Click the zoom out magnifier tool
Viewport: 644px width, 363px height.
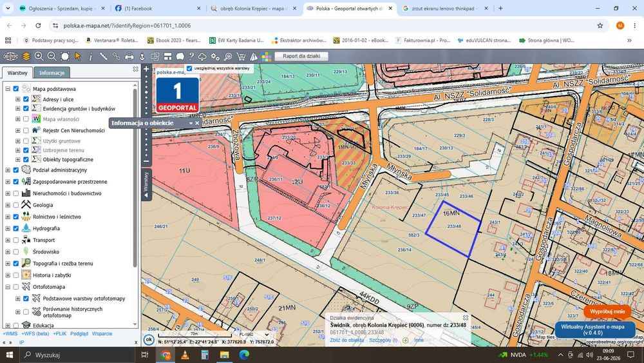click(52, 56)
